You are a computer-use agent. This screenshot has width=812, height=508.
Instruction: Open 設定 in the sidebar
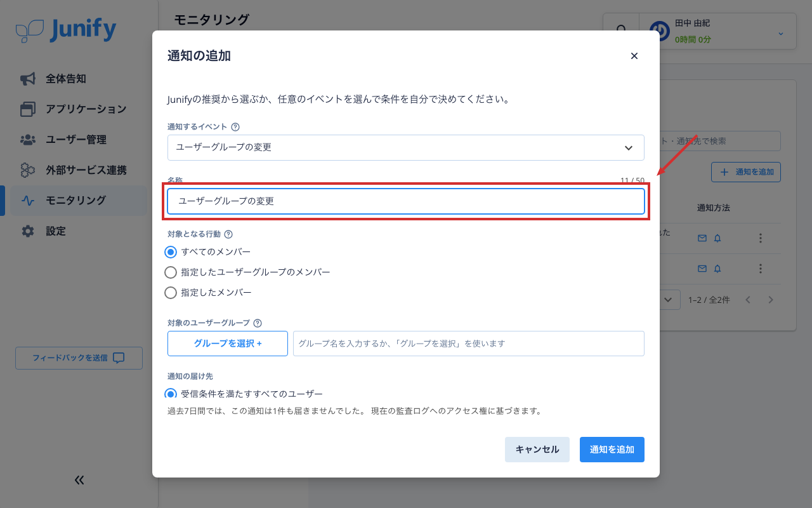click(79, 231)
